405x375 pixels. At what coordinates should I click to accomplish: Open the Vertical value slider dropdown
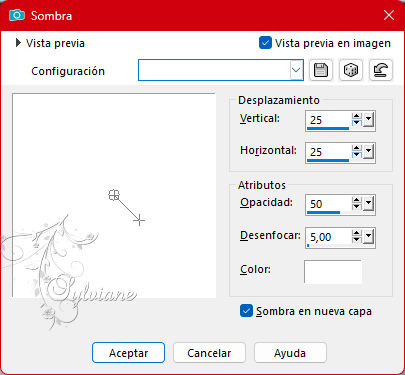(368, 119)
